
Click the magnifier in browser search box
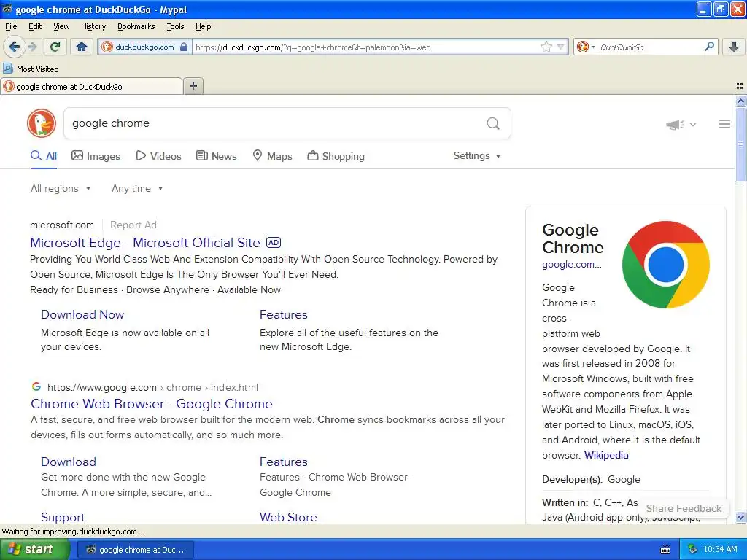709,46
